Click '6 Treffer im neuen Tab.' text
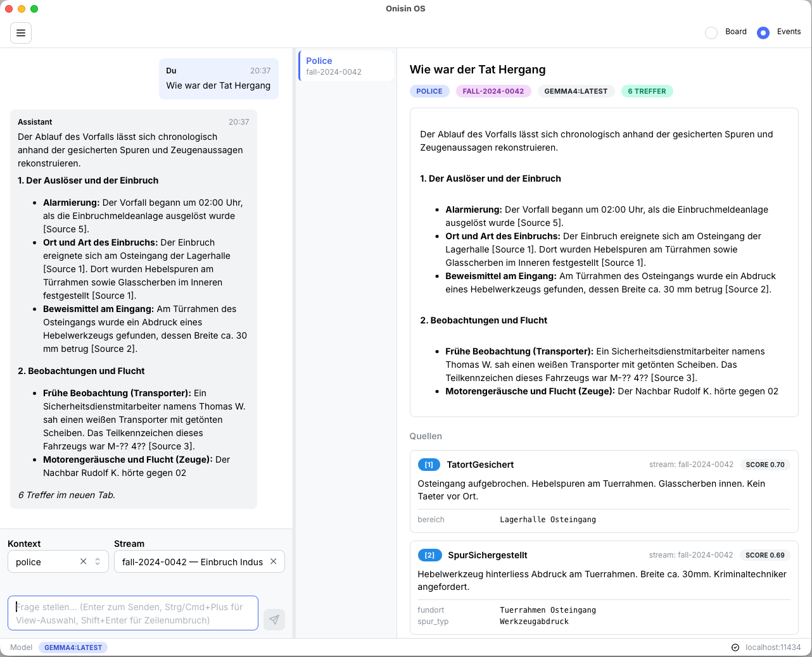Image resolution: width=812 pixels, height=657 pixels. pyautogui.click(x=67, y=495)
